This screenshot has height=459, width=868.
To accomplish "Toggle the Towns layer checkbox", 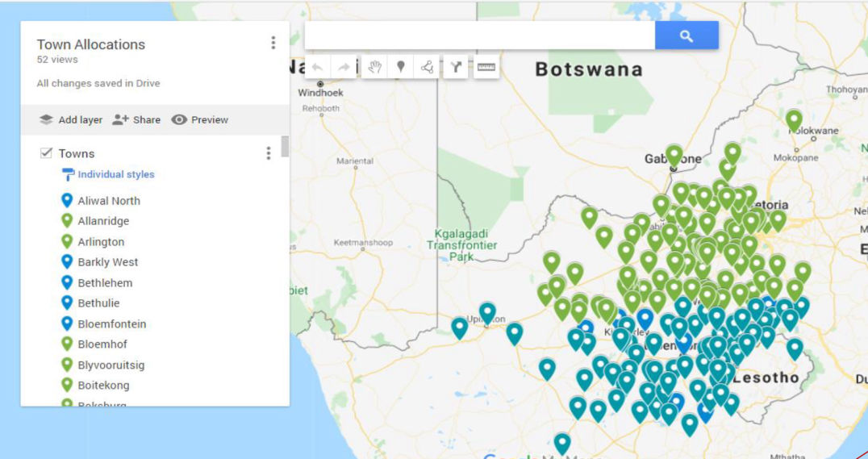I will (47, 153).
